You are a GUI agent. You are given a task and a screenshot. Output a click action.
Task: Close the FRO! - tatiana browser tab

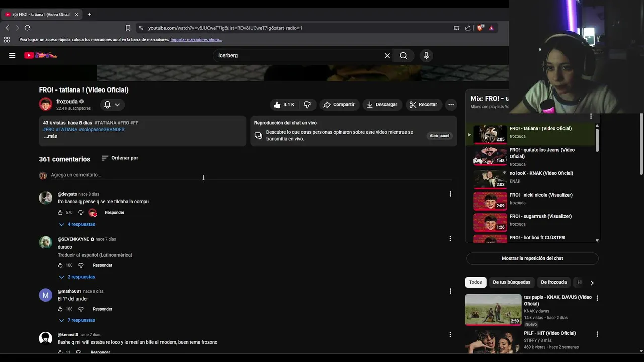[x=77, y=15]
